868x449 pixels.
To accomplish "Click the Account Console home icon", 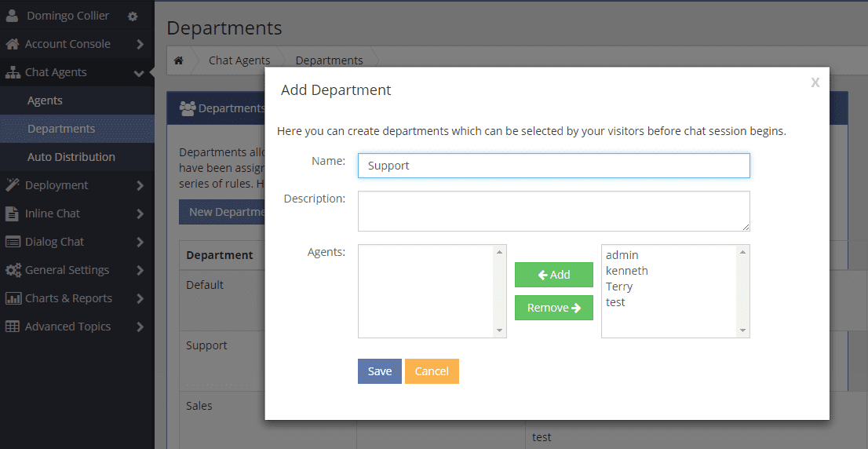I will [13, 44].
